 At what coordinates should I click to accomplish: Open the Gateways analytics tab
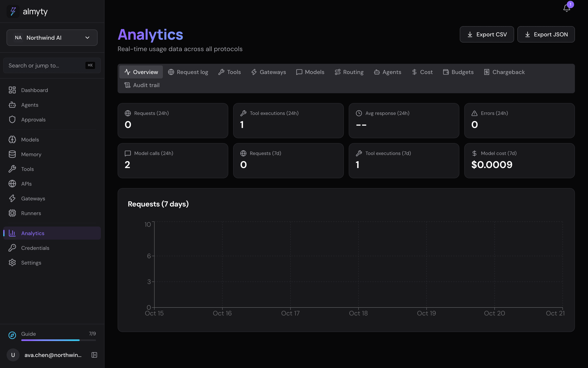click(x=268, y=72)
